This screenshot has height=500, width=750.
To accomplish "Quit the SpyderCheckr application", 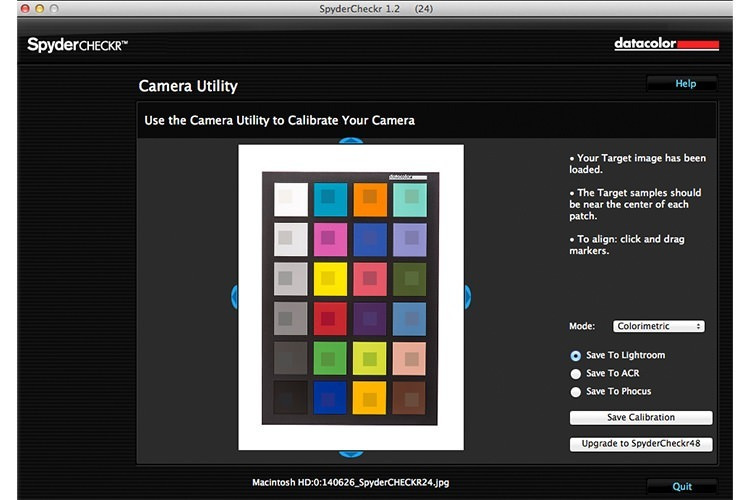I will click(x=681, y=487).
